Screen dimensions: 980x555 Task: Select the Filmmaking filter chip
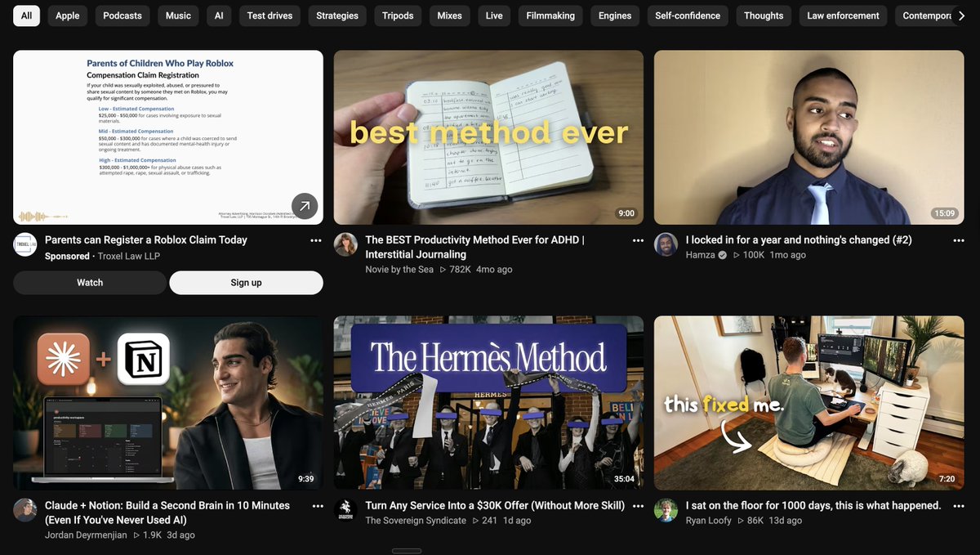(x=550, y=16)
